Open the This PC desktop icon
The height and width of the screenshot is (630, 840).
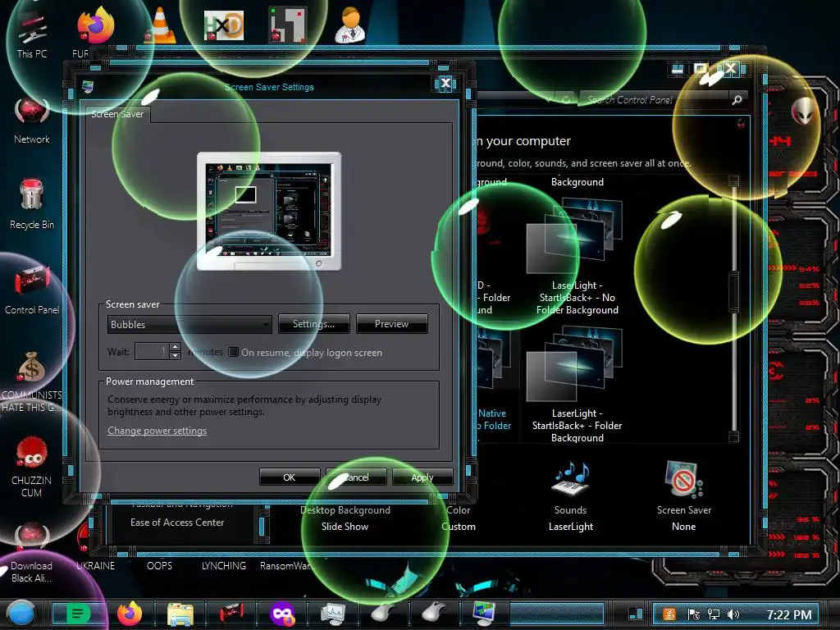click(x=32, y=34)
